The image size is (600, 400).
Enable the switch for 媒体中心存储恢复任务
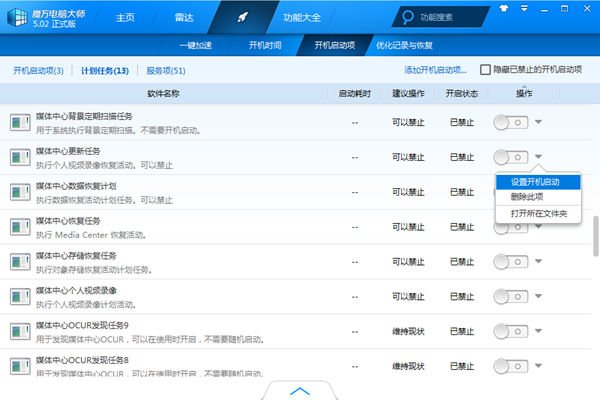pos(510,261)
